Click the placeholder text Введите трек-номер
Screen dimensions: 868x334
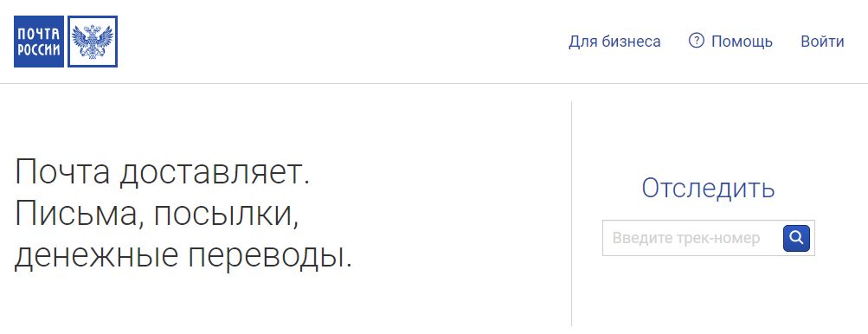686,238
